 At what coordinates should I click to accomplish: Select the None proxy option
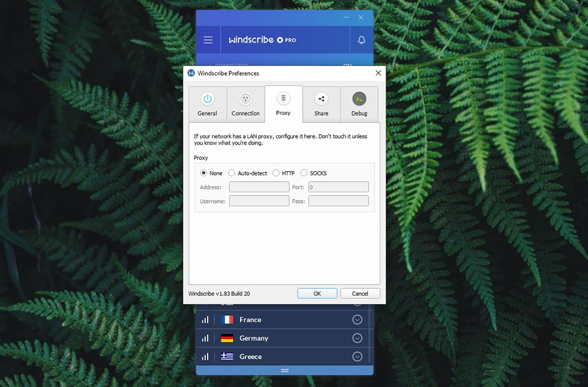204,173
